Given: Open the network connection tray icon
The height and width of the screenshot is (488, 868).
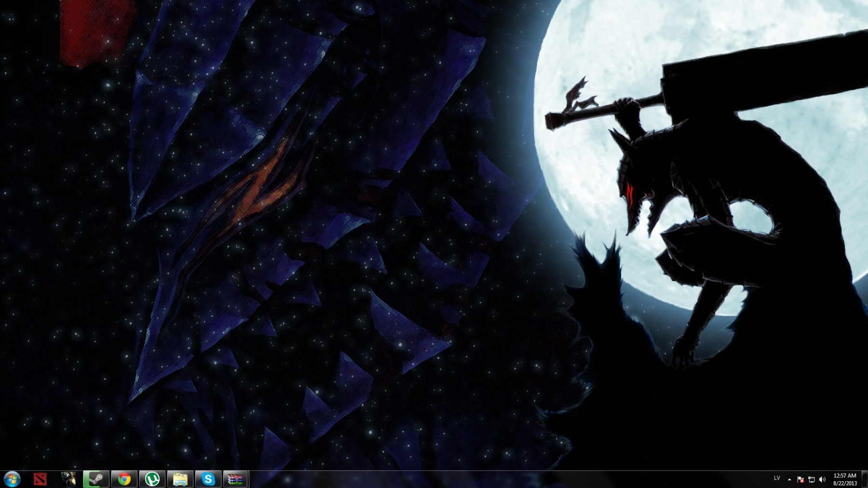Looking at the screenshot, I should pos(811,479).
